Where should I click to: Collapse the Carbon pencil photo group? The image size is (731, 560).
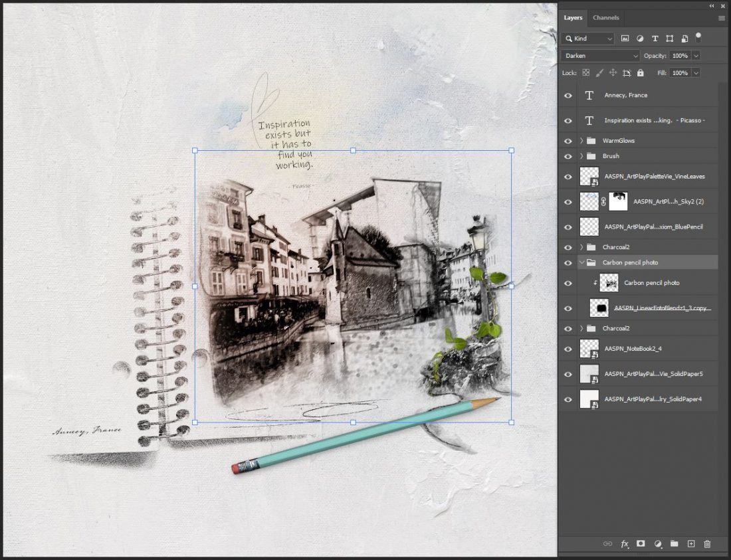[581, 263]
